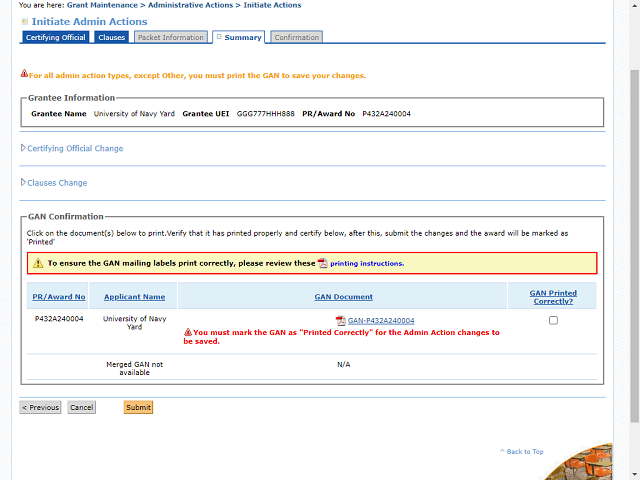Click the PDF icon next to GAN-P432A240004

340,321
